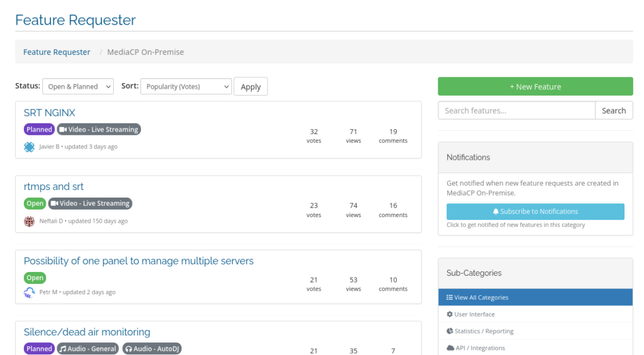The image size is (644, 355).
Task: Click Javier B's avatar icon
Action: coord(29,147)
